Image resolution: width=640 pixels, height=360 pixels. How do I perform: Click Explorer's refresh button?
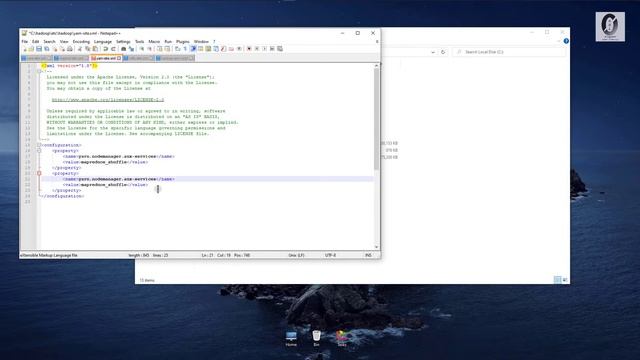click(x=443, y=52)
